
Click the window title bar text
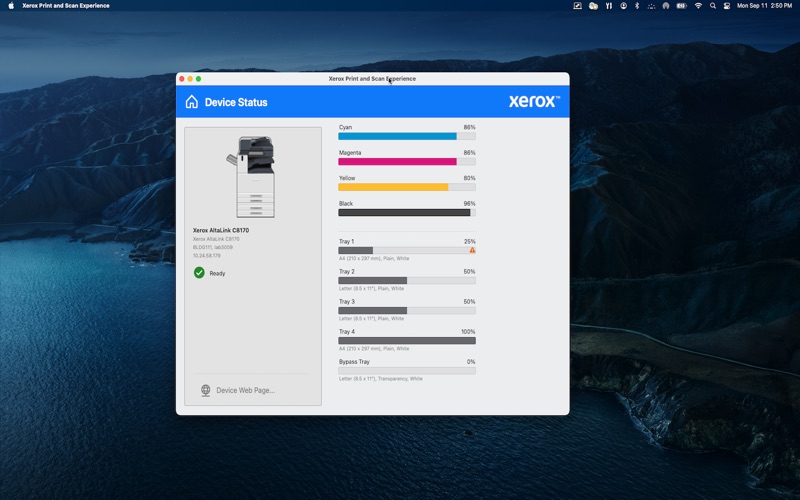pyautogui.click(x=372, y=79)
